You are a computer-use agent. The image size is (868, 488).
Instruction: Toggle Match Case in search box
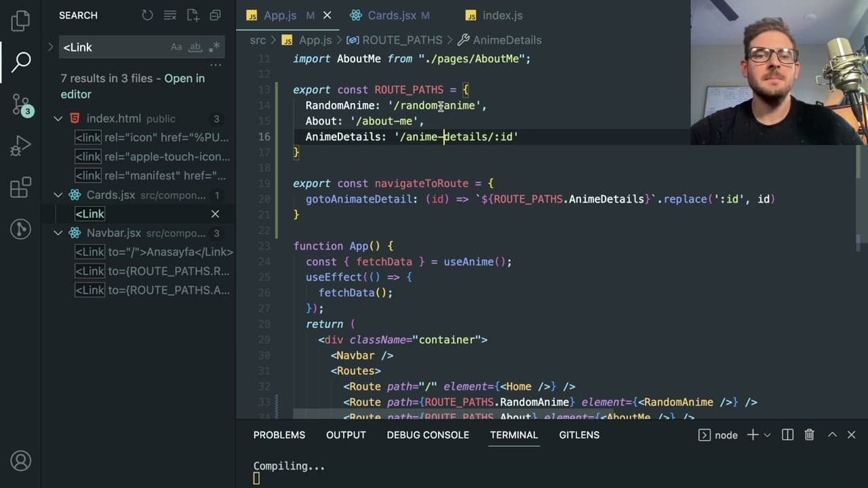click(x=176, y=47)
